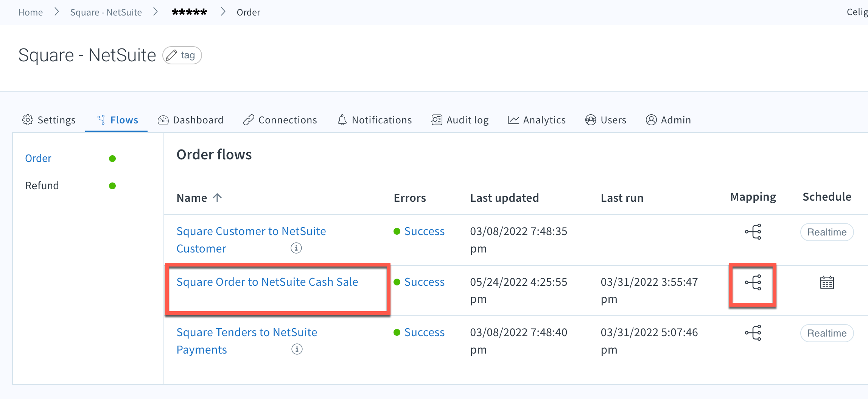The width and height of the screenshot is (868, 399).
Task: Switch to the Dashboard tab
Action: tap(190, 120)
